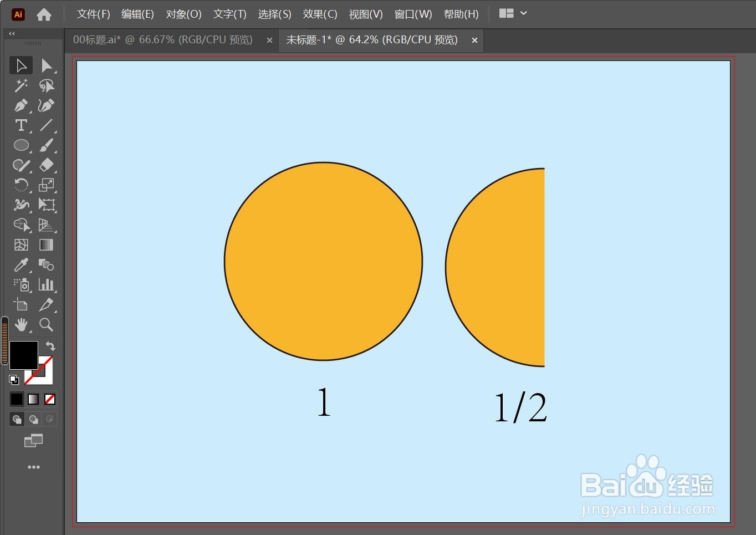Open the 选择(S) menu

coord(274,14)
